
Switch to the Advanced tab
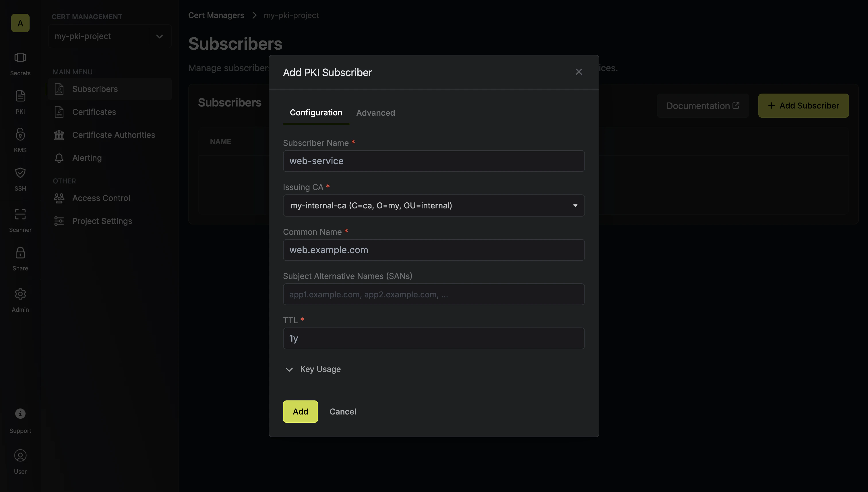pyautogui.click(x=375, y=113)
